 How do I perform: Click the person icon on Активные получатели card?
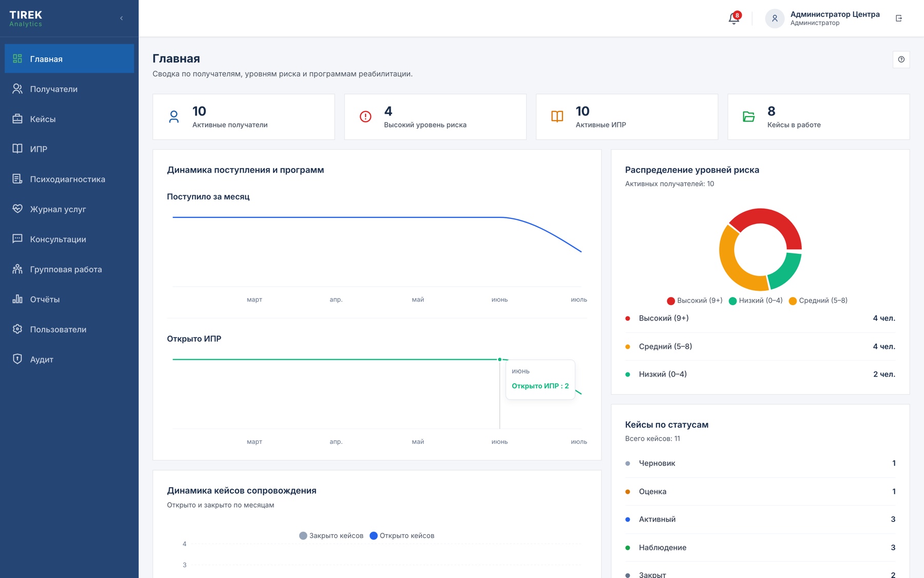(x=174, y=117)
